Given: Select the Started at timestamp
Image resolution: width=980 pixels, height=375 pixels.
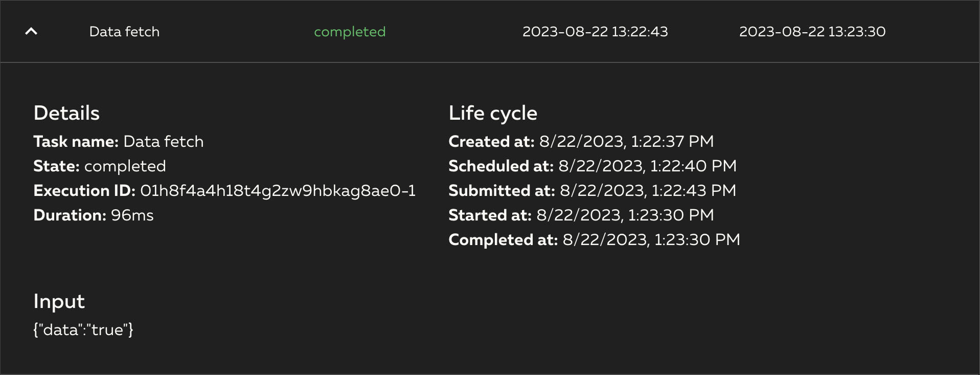Looking at the screenshot, I should click(x=624, y=215).
